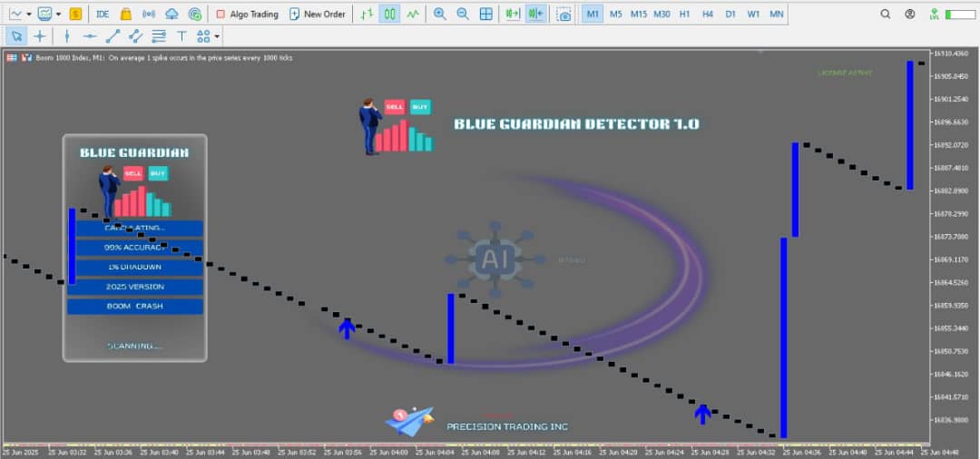Expand the templates dropdown arrow
This screenshot has width=980, height=459.
58,14
